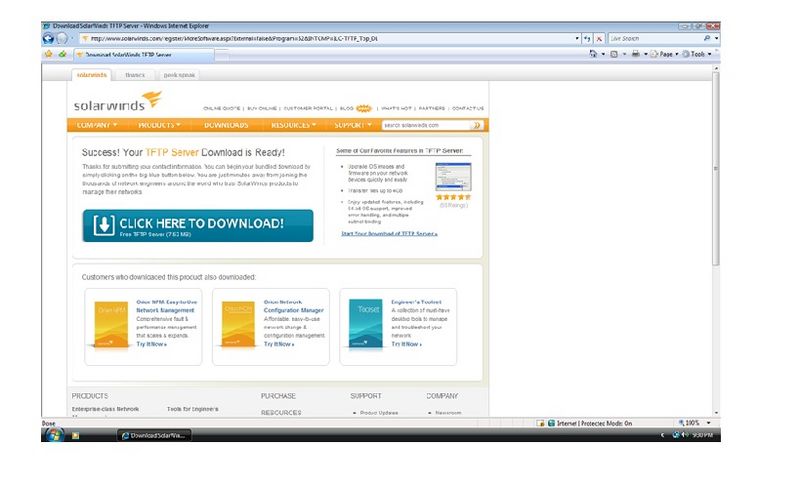Click the download arrow icon on blue button
The width and height of the screenshot is (800, 485).
click(x=104, y=225)
